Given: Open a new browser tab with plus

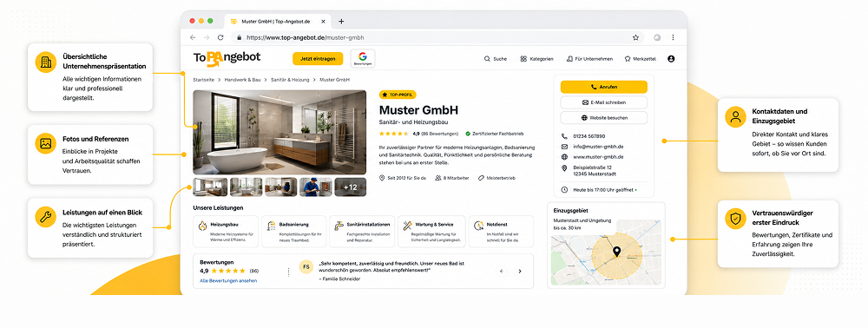Looking at the screenshot, I should (x=341, y=22).
